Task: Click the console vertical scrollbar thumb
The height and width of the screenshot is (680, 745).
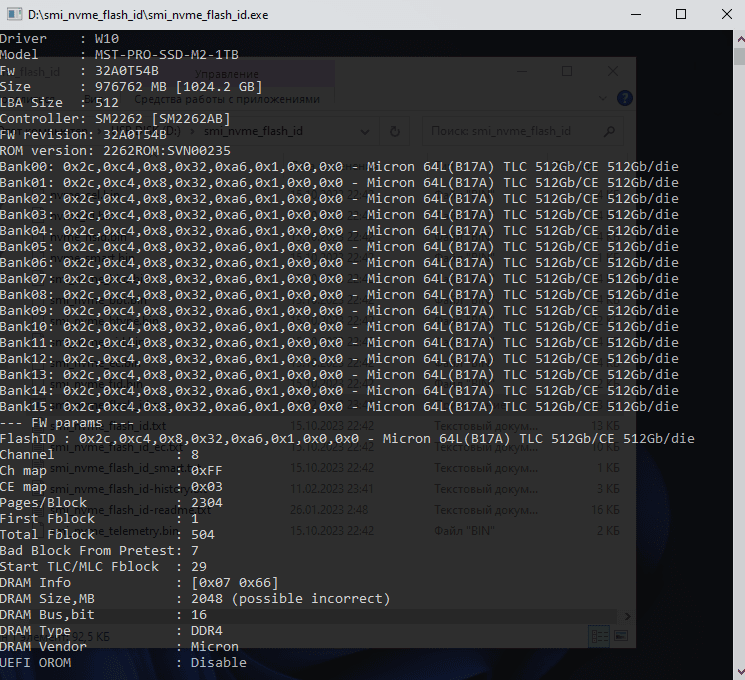Action: (740, 57)
